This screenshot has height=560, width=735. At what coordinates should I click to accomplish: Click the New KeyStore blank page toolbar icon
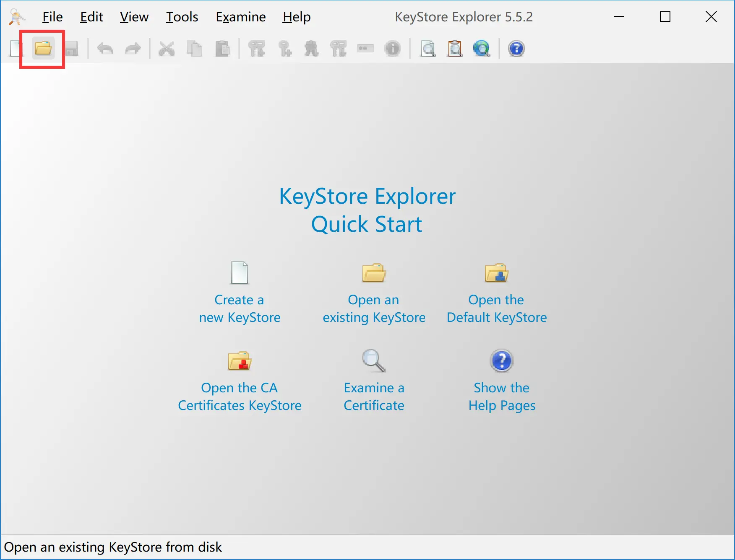(16, 49)
